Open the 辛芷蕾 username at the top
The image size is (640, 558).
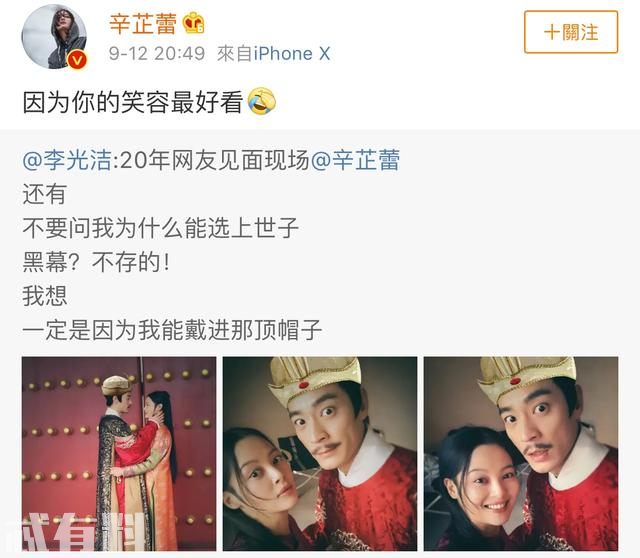[143, 23]
